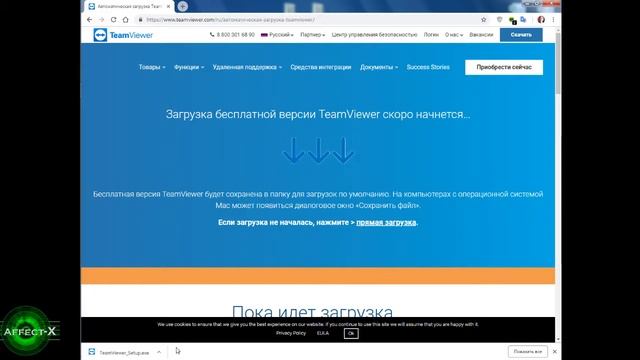Open the green extension icon with badge
Viewport: 640px width, 360px height.
coord(512,20)
